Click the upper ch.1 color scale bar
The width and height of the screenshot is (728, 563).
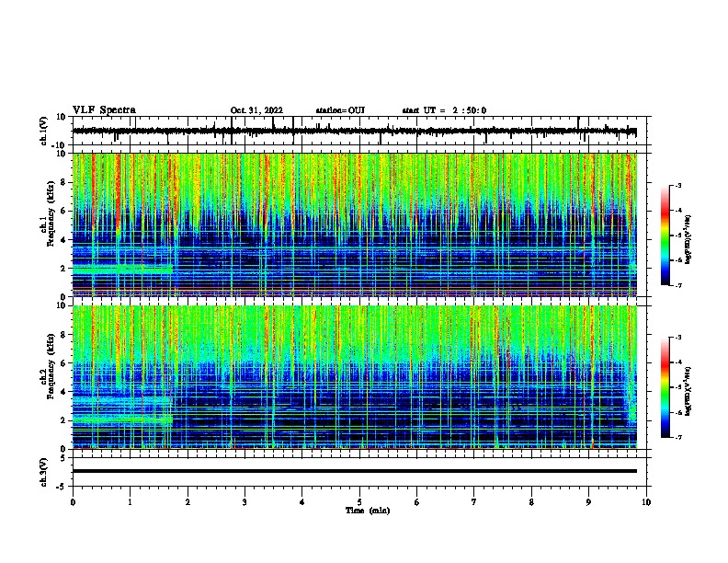665,236
